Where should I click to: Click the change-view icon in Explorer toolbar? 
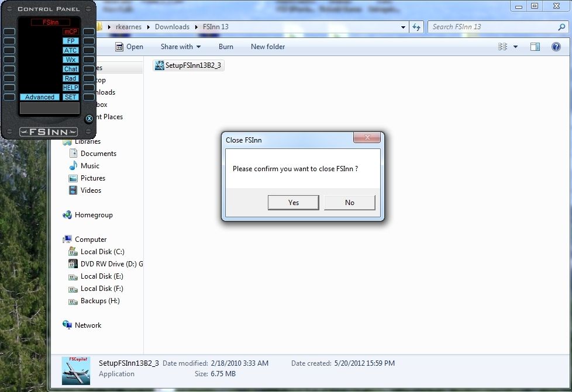click(x=502, y=47)
